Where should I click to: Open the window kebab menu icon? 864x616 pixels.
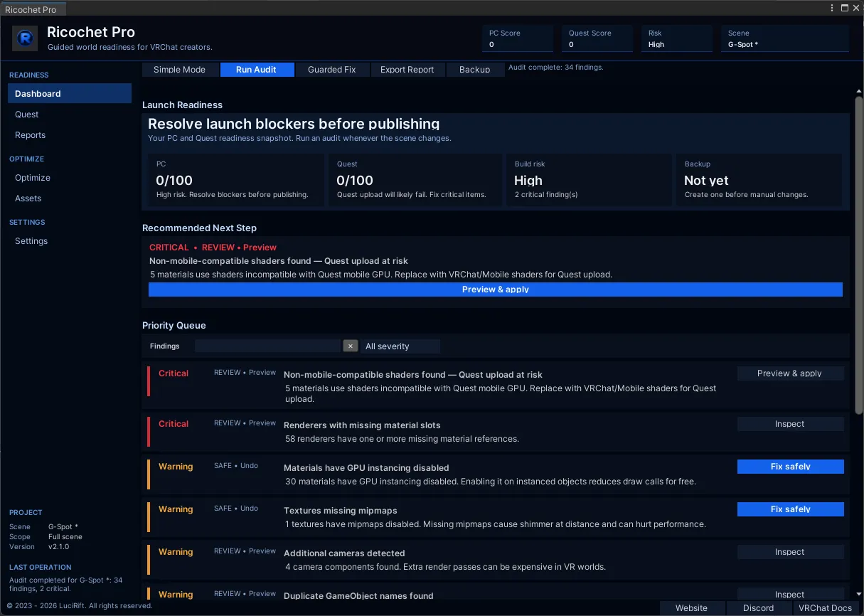tap(832, 8)
